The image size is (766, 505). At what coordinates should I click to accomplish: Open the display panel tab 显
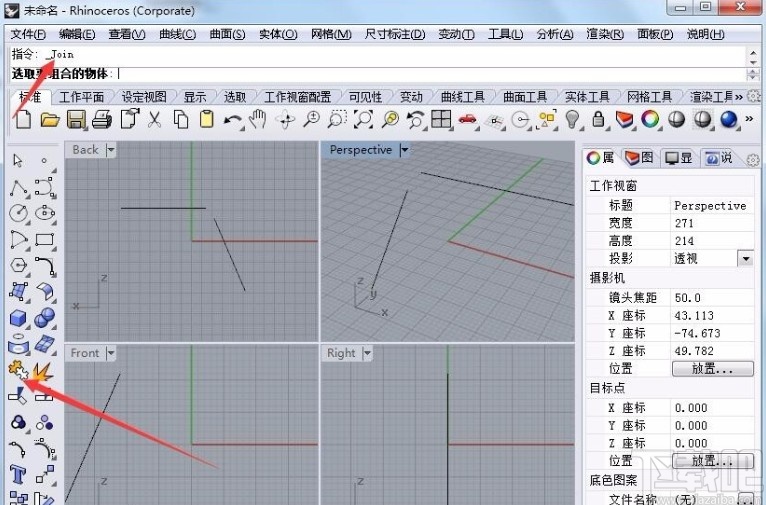click(x=679, y=158)
